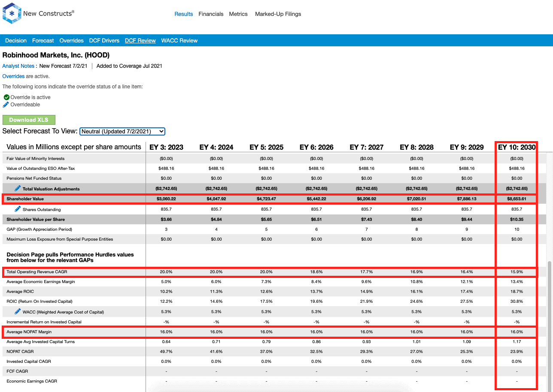Image resolution: width=553 pixels, height=392 pixels.
Task: Go to Overrides in blue navigation bar
Action: [72, 41]
